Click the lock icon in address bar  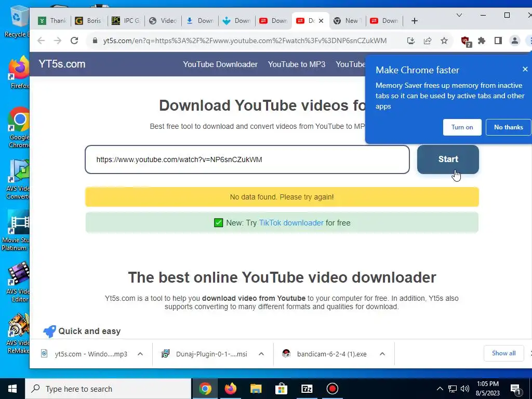[96, 41]
